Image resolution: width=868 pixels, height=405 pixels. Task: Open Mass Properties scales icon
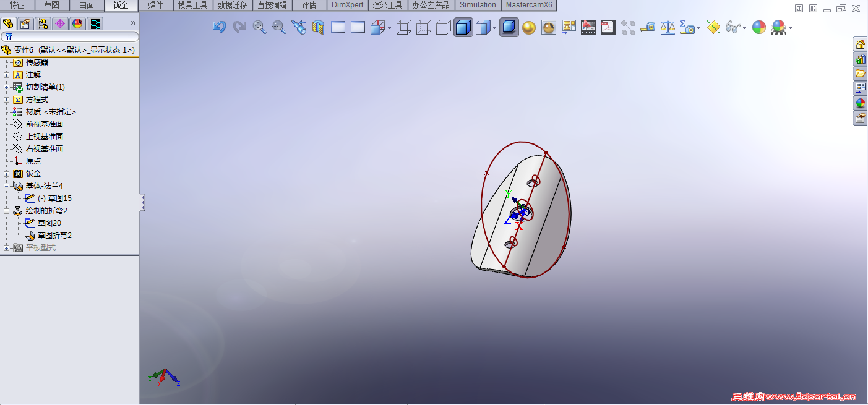(x=668, y=27)
